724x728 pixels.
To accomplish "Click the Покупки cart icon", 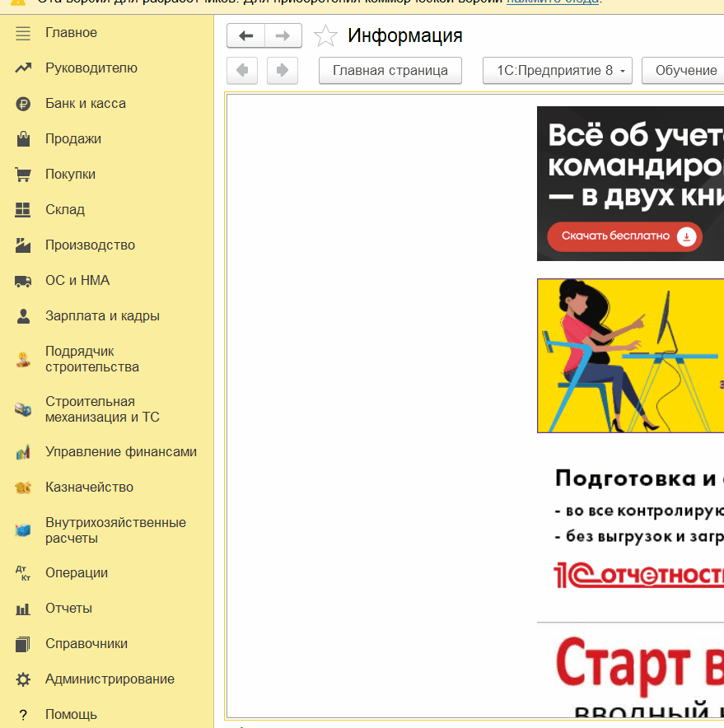I will coord(23,175).
